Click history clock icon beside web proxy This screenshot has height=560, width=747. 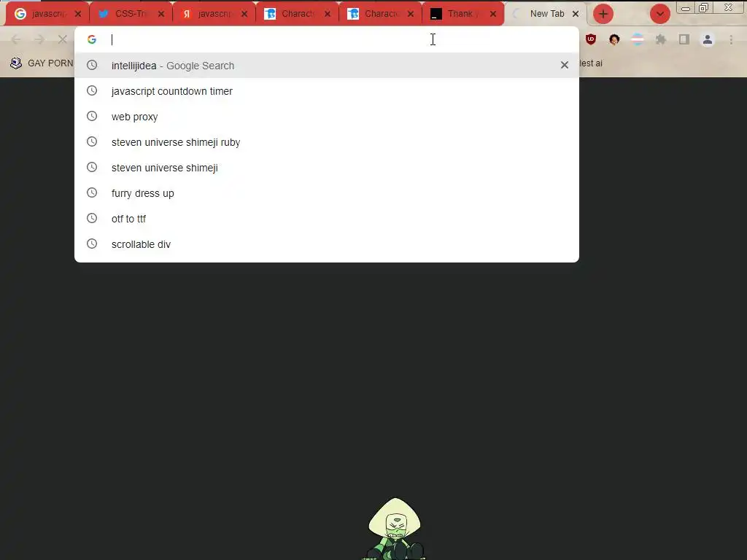click(92, 116)
